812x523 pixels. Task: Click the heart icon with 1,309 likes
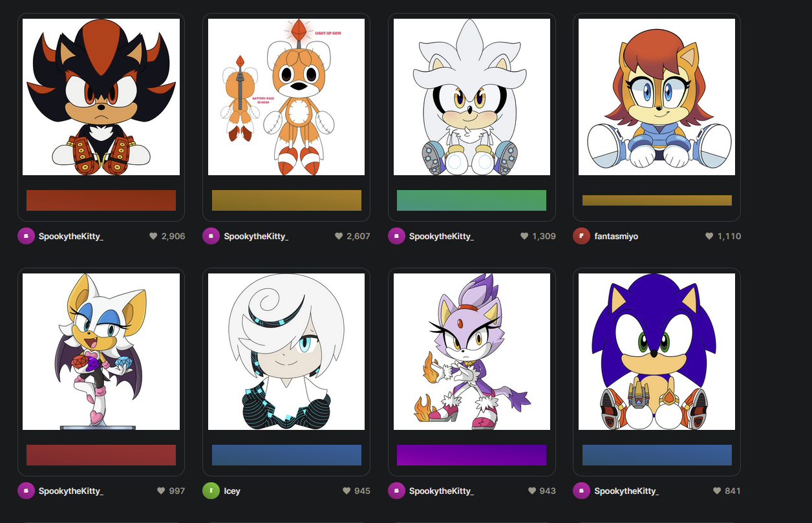tap(524, 237)
